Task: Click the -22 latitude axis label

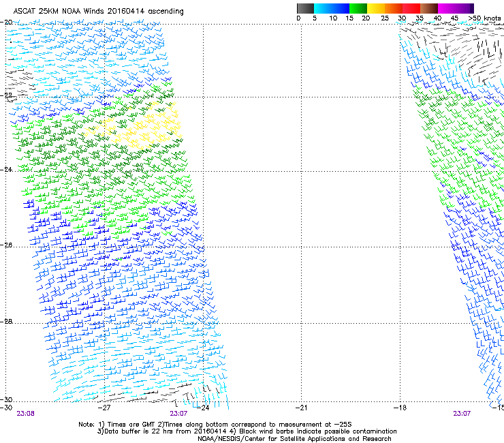Action: tap(6, 95)
